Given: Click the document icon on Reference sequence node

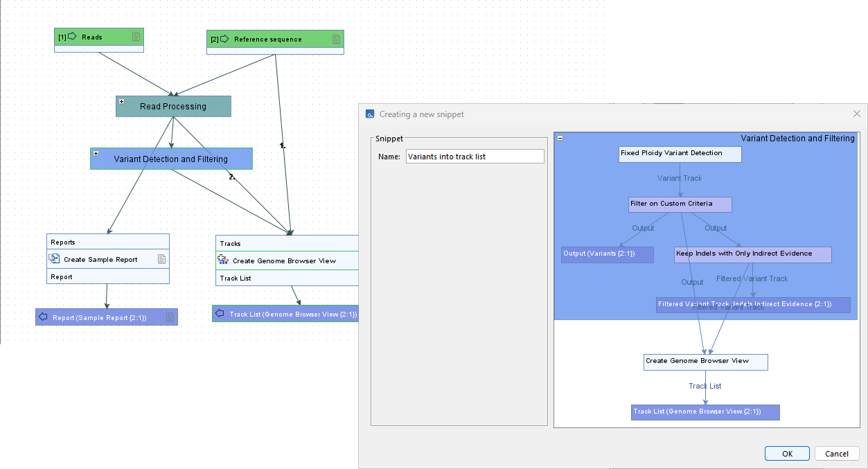Looking at the screenshot, I should pos(336,39).
